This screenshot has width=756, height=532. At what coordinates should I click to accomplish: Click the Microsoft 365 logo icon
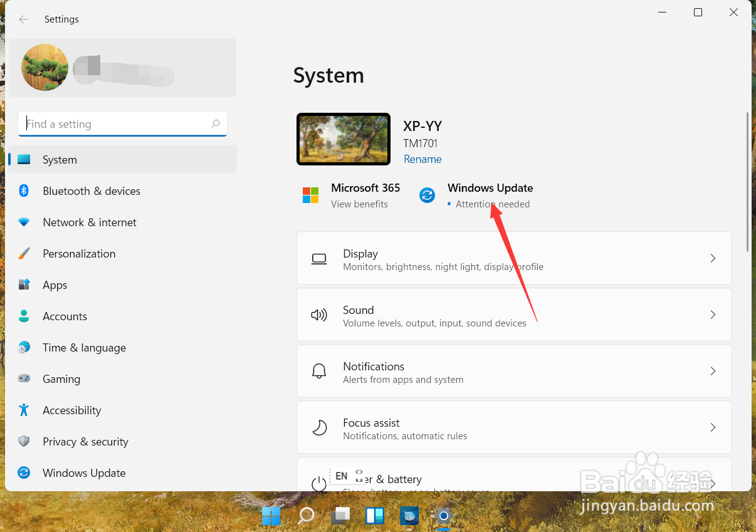[311, 196]
